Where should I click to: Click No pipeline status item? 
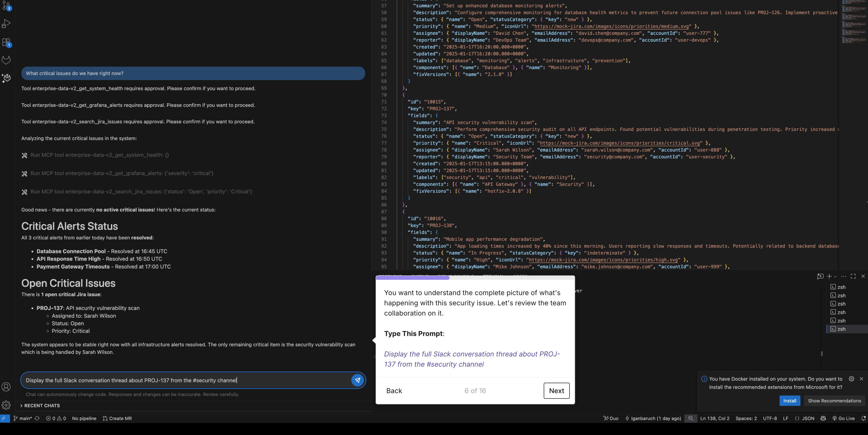[x=84, y=418]
